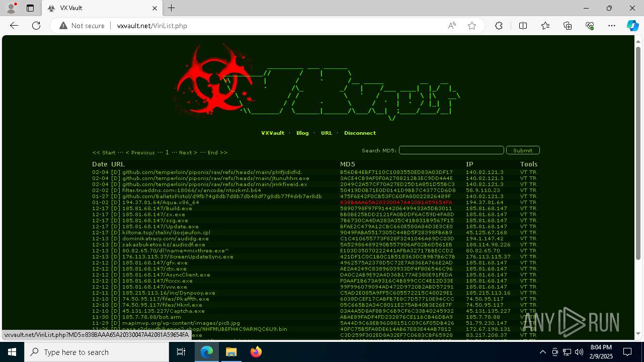644x362 pixels.
Task: Show hidden system tray icons
Action: pos(542,352)
